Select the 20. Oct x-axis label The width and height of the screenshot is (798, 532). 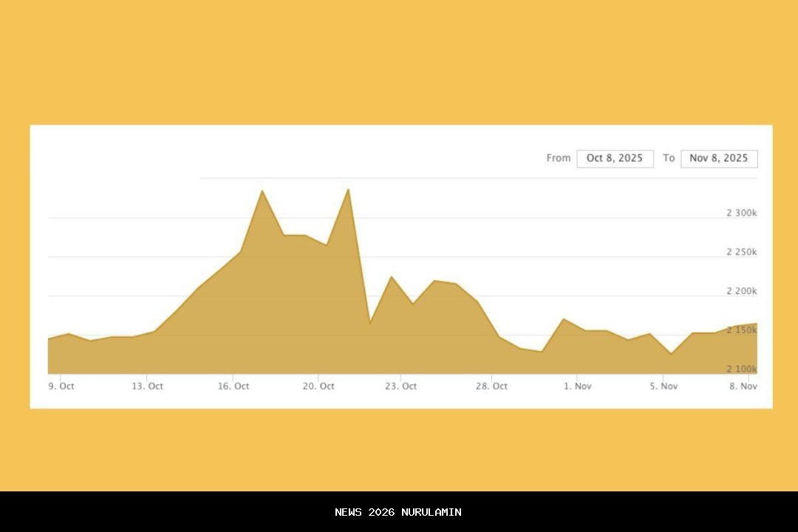tap(318, 386)
